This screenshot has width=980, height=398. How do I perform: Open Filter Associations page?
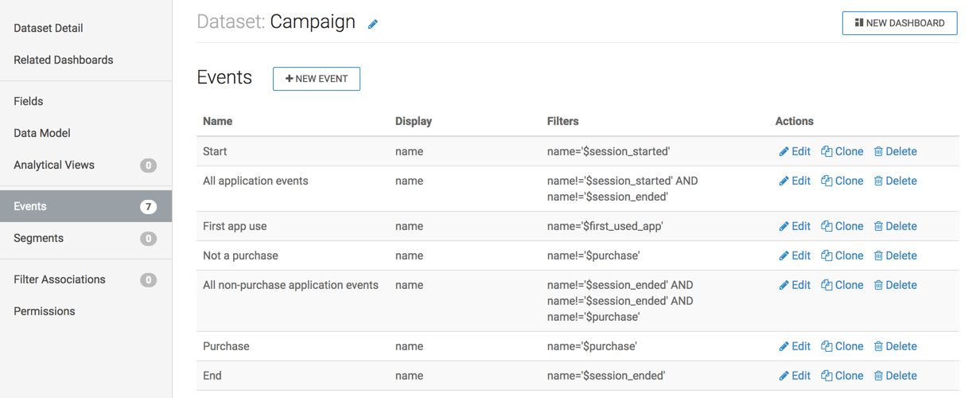click(x=60, y=279)
